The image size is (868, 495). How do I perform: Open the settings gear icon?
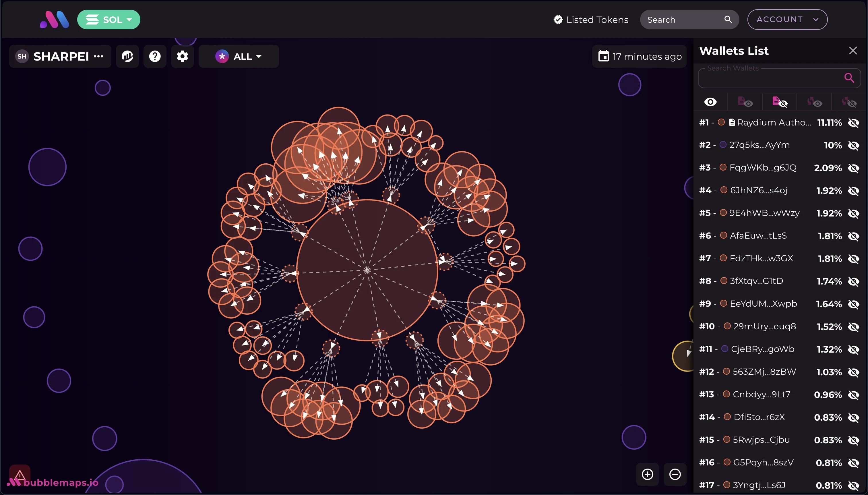183,56
